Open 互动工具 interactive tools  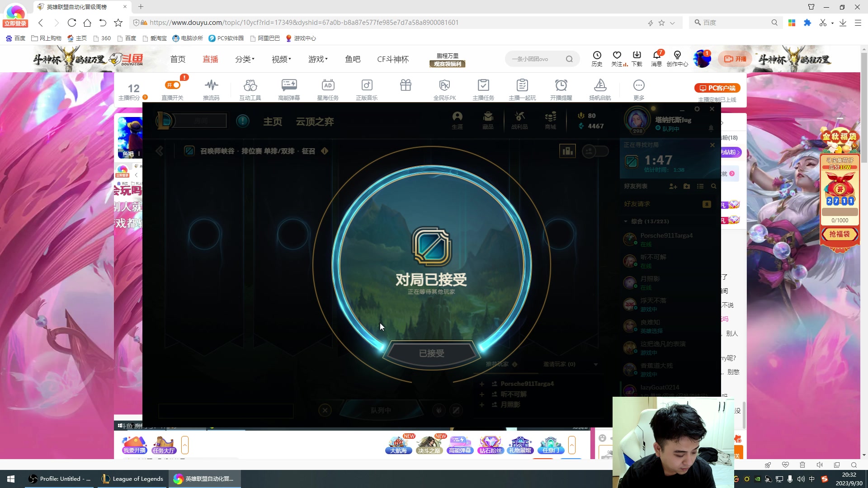point(250,89)
